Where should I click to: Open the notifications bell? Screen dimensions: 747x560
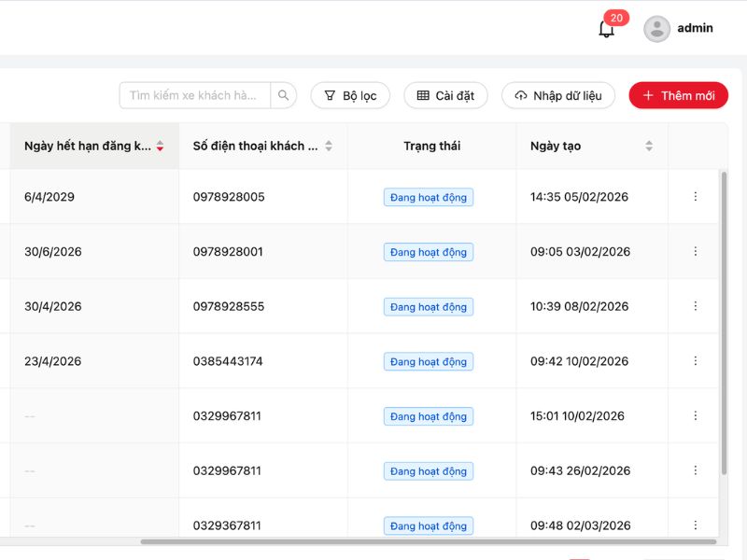coord(607,29)
